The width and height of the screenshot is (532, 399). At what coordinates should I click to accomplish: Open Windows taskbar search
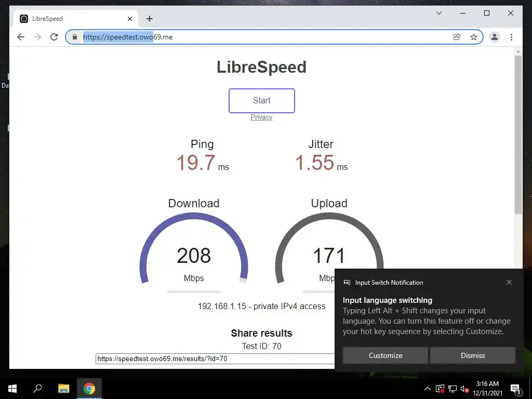click(37, 389)
